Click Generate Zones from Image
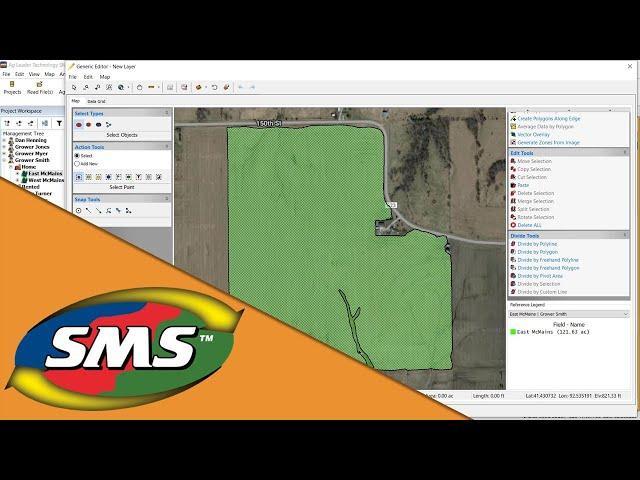The width and height of the screenshot is (640, 480). point(549,143)
